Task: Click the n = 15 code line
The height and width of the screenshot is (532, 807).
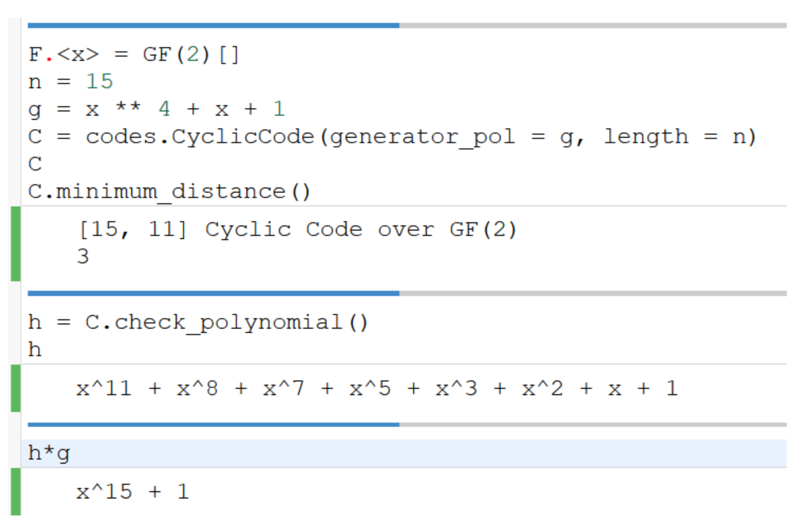Action: pyautogui.click(x=71, y=82)
